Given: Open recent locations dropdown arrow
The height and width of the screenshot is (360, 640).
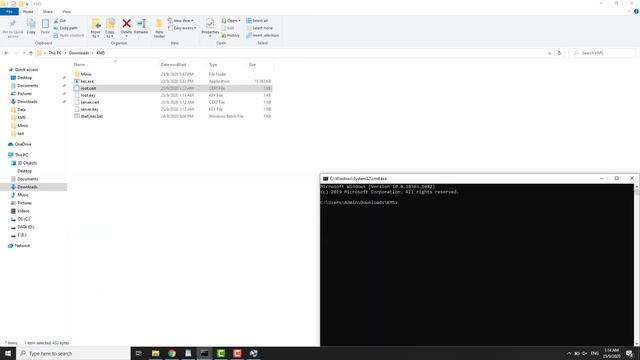Looking at the screenshot, I should click(x=24, y=53).
